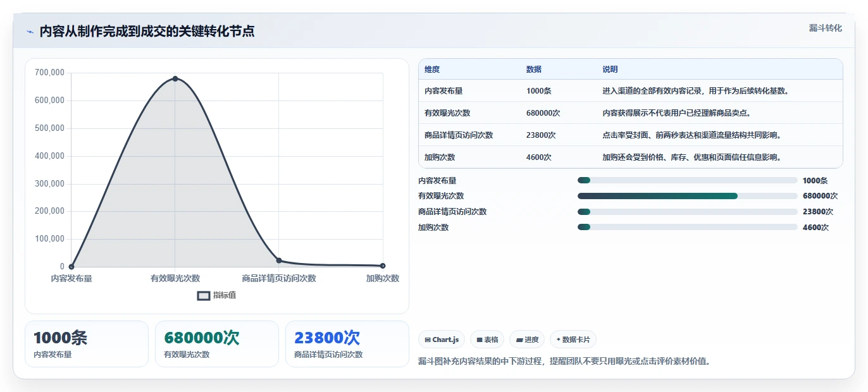Click the 商品详情页访问次数 progress bar
Image resolution: width=868 pixels, height=392 pixels.
(x=688, y=212)
